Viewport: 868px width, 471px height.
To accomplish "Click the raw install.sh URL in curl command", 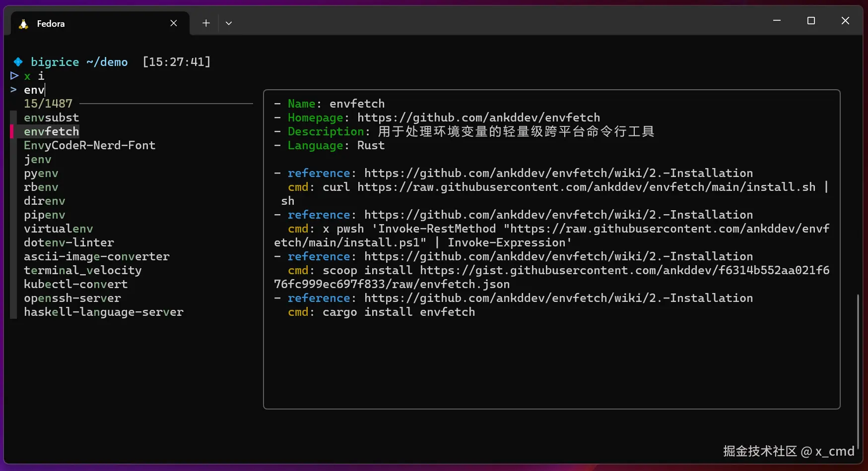I will 587,187.
